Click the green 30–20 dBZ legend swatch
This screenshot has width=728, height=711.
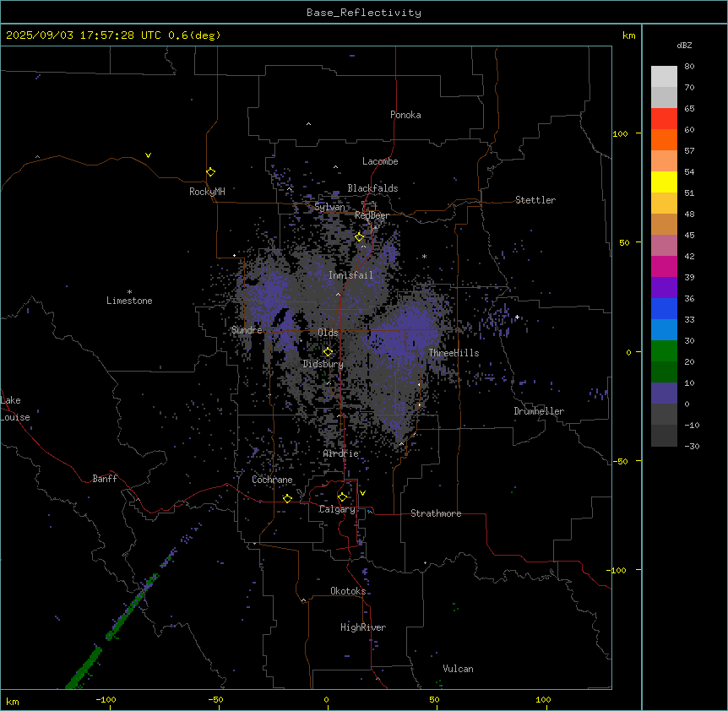(664, 351)
